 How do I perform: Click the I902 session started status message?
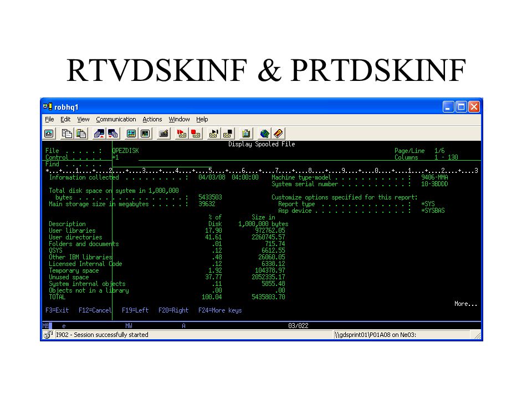click(x=102, y=335)
